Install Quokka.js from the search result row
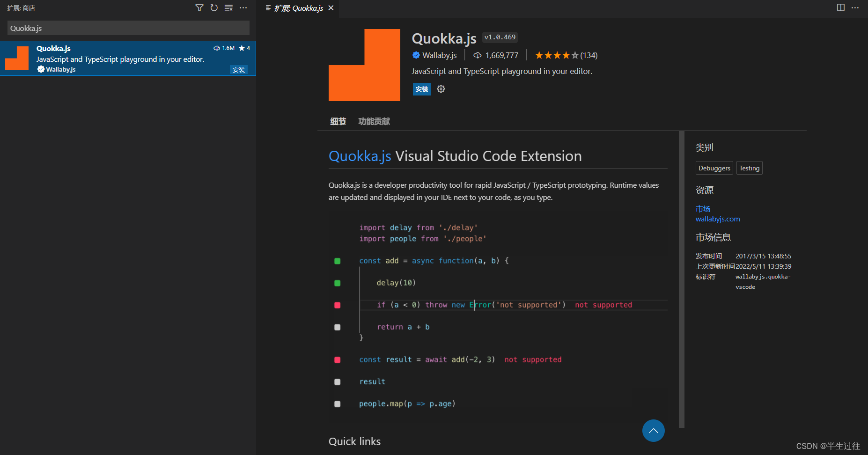 239,70
